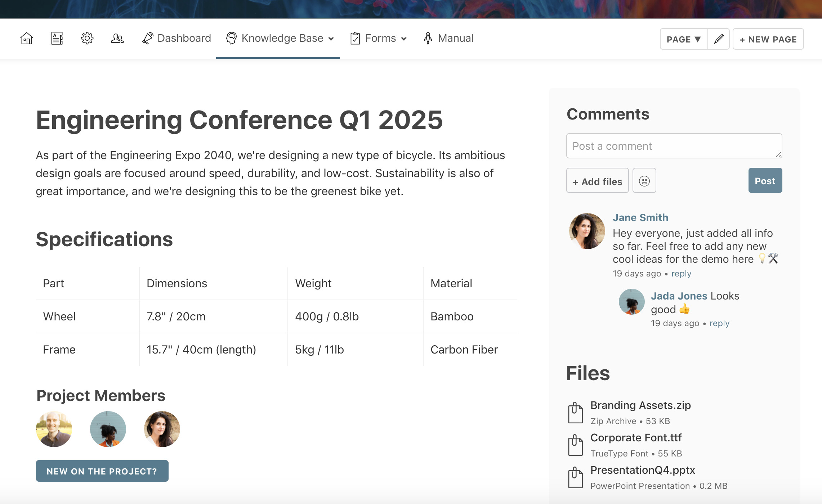822x504 pixels.
Task: Click the Branding Assets.zip file icon
Action: pos(576,413)
